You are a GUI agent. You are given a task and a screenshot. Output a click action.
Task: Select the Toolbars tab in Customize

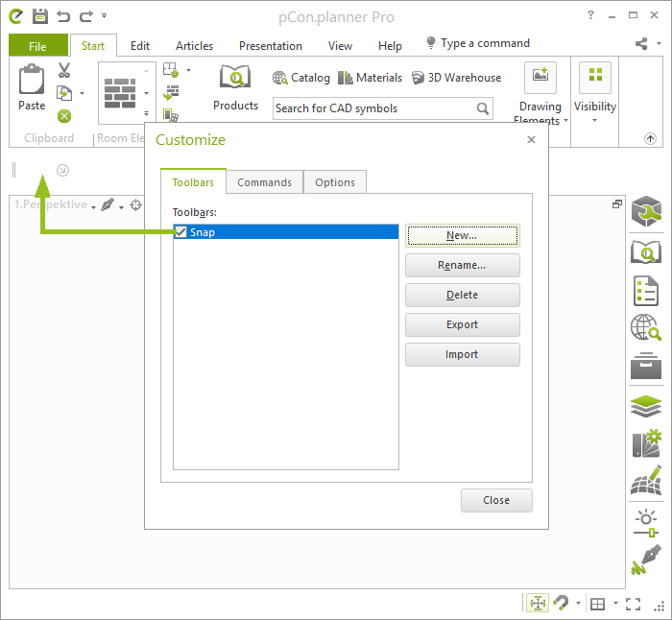(193, 182)
